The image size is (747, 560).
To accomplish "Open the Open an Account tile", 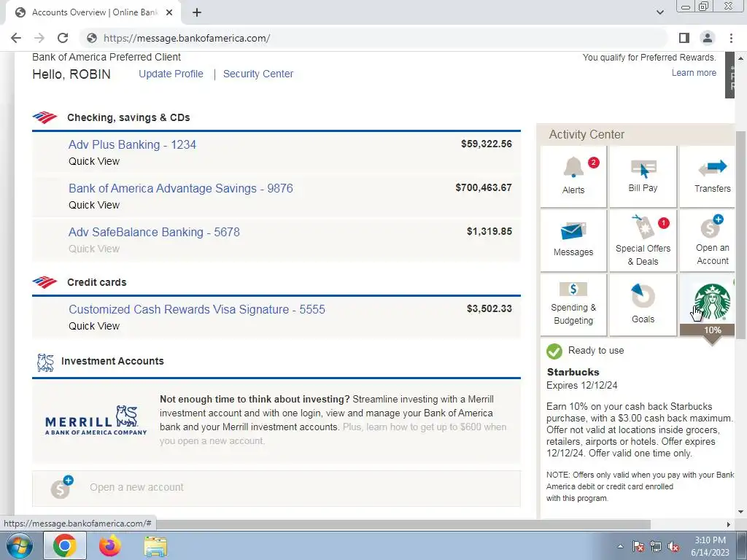I will [x=707, y=241].
